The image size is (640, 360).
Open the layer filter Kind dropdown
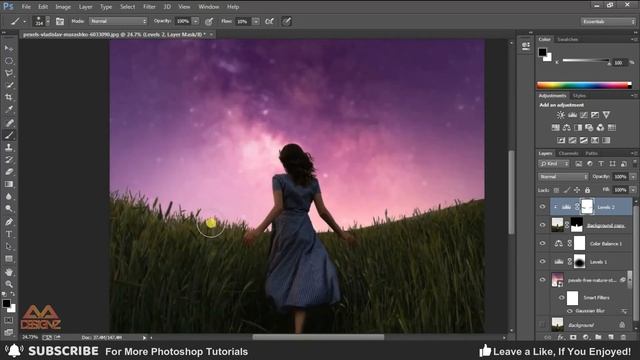click(554, 164)
